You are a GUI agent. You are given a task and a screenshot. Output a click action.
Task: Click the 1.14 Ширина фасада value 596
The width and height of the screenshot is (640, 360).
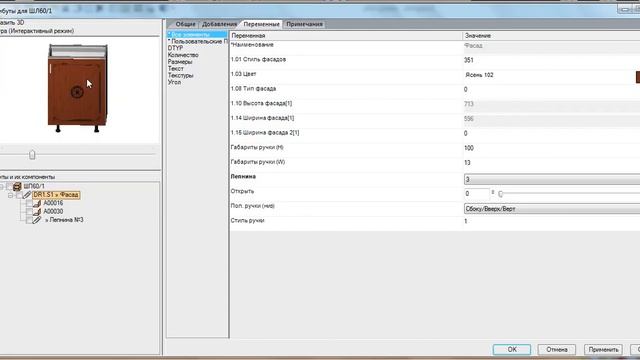click(x=469, y=119)
